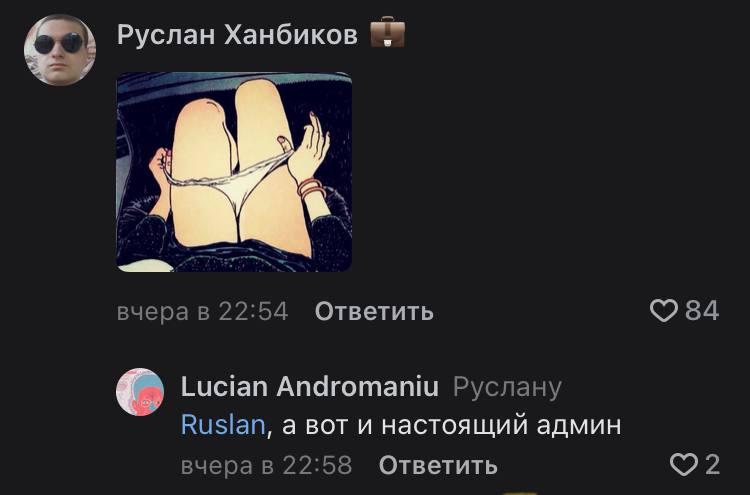Open the вчера в 22:58 timestamp link
The image size is (750, 495).
tap(266, 465)
